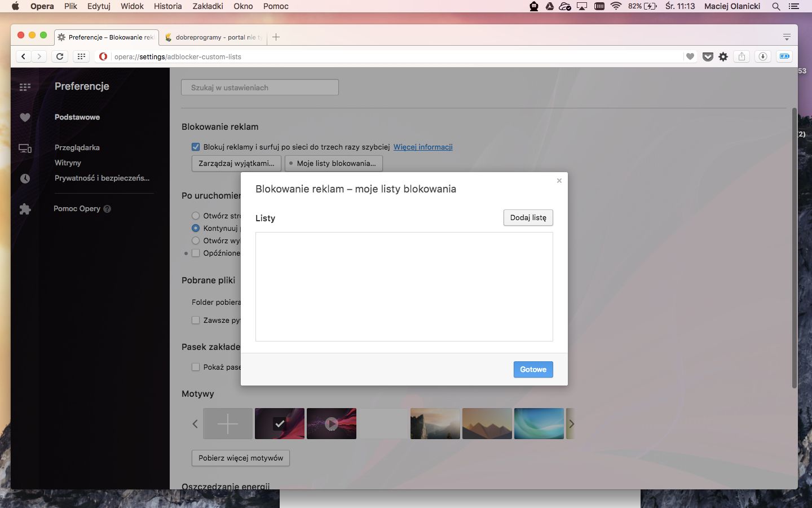Select the checked dark purple theme thumbnail

click(280, 424)
